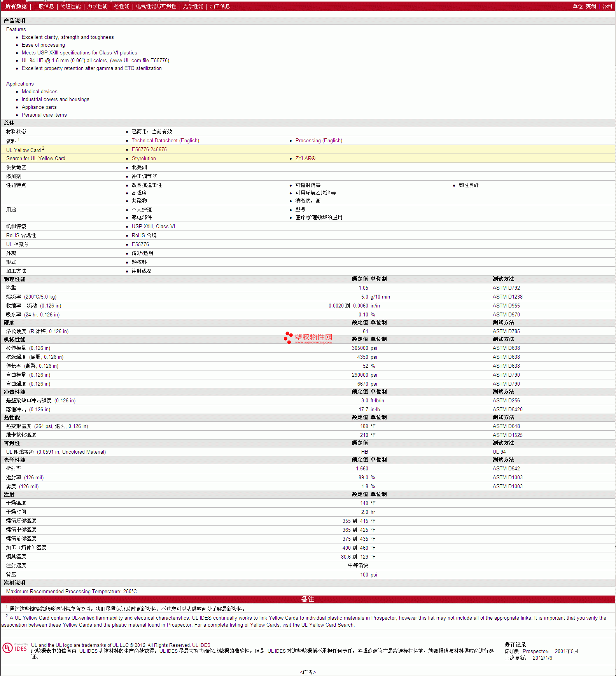
Task: Switch to the 热性能 tab
Action: pos(122,7)
